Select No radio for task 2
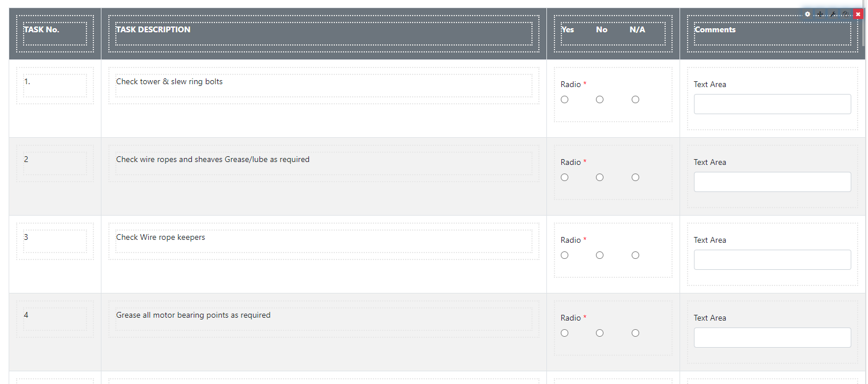This screenshot has width=868, height=384. (600, 177)
